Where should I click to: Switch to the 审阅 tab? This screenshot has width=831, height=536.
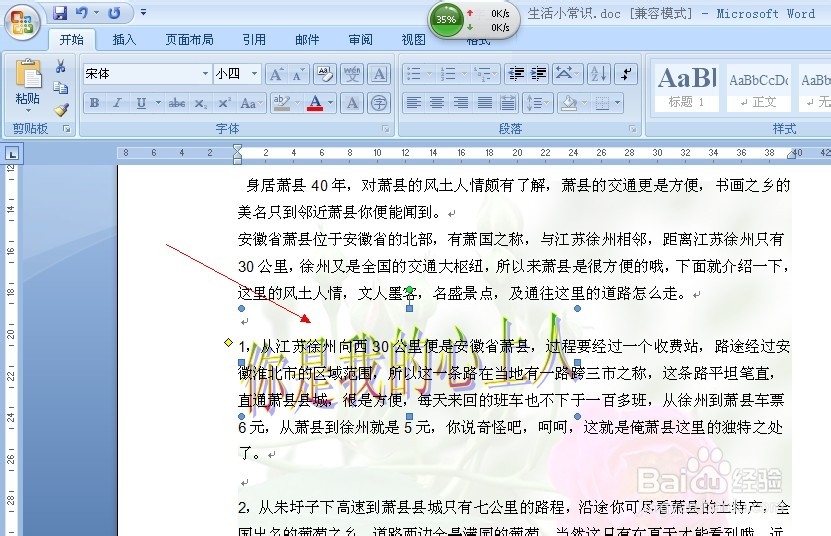coord(360,40)
